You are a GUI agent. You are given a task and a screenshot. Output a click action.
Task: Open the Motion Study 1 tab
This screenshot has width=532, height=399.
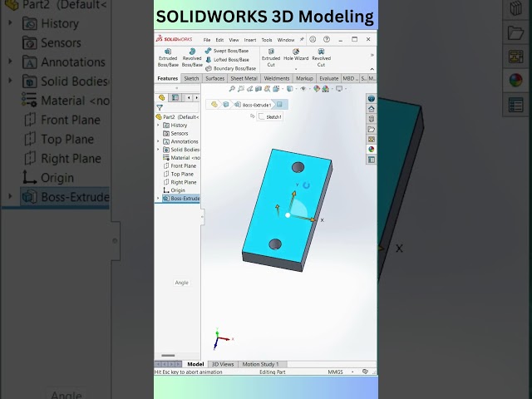(260, 364)
